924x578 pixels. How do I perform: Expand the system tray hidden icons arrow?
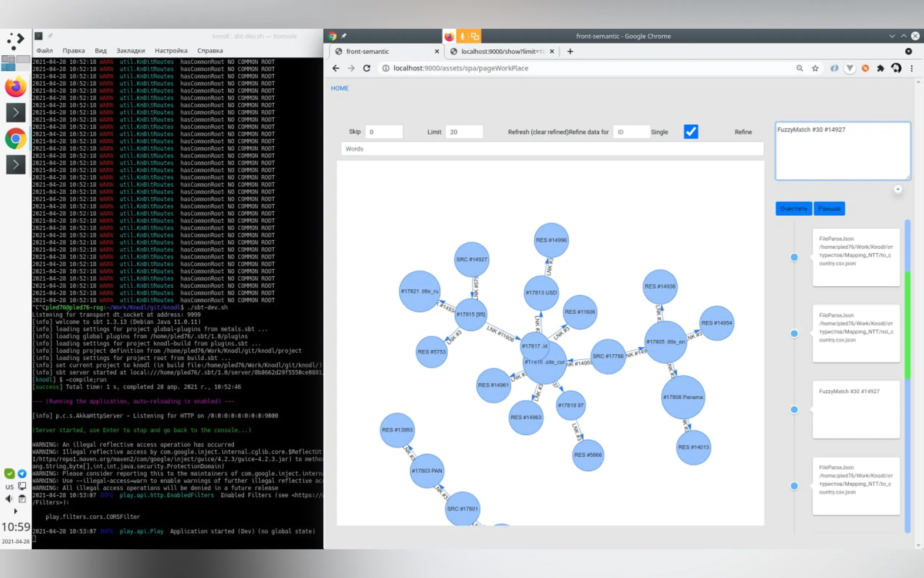pos(15,511)
